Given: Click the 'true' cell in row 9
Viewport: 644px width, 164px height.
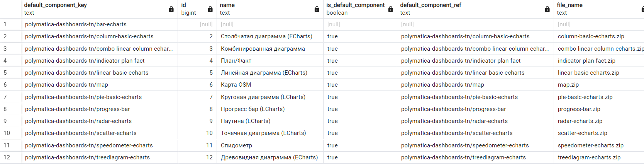Looking at the screenshot, I should (332, 121).
